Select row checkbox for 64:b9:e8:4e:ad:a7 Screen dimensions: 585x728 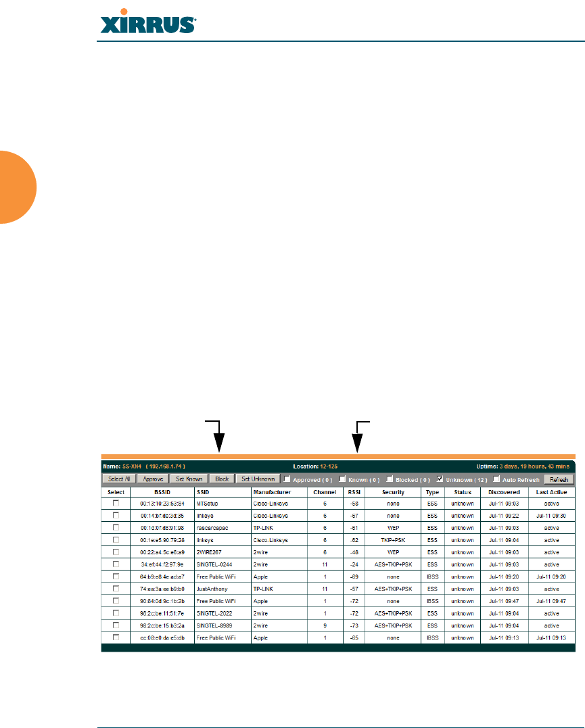point(116,576)
